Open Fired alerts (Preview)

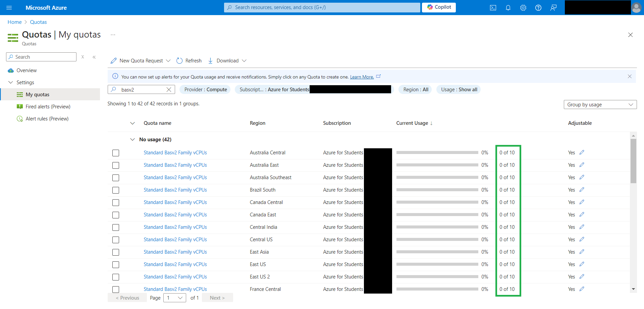[48, 107]
